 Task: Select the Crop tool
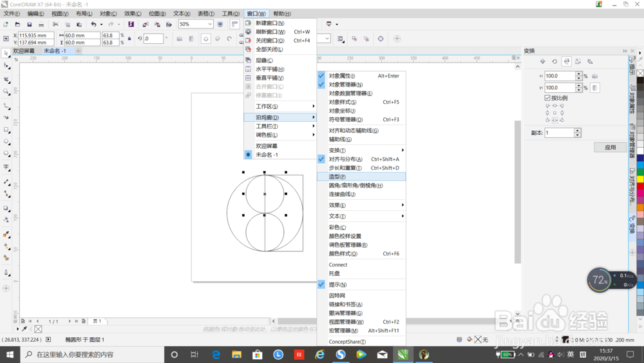[6, 79]
